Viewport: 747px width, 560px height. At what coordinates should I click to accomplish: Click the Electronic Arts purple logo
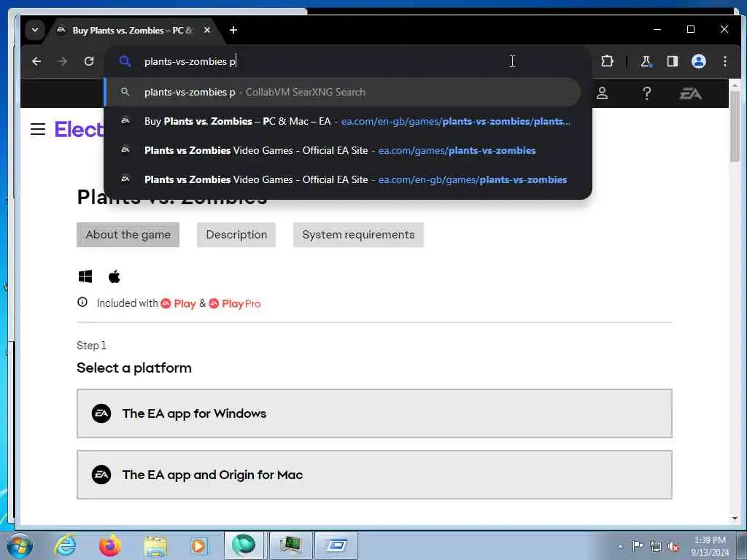click(79, 129)
